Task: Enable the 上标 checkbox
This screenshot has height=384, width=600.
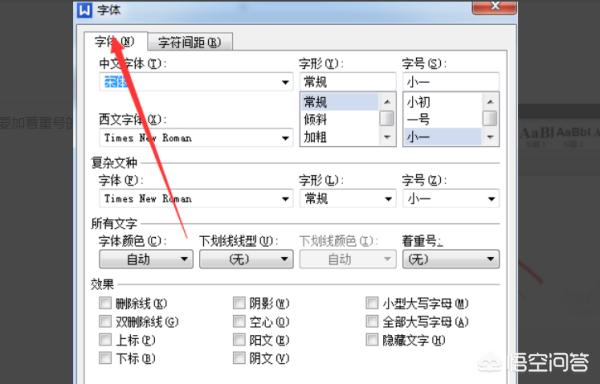Action: (105, 340)
